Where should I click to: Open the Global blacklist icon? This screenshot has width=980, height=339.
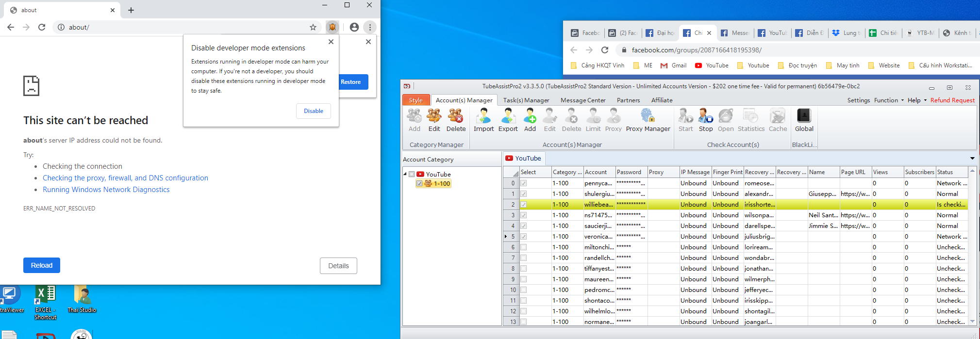(x=804, y=120)
